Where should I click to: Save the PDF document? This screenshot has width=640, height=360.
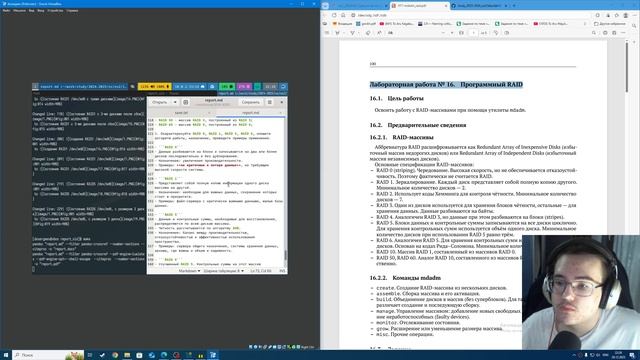pos(614,33)
